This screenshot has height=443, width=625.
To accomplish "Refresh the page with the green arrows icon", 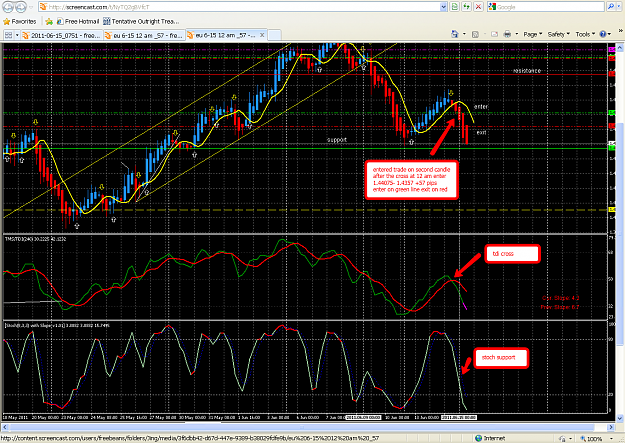I will pos(466,7).
